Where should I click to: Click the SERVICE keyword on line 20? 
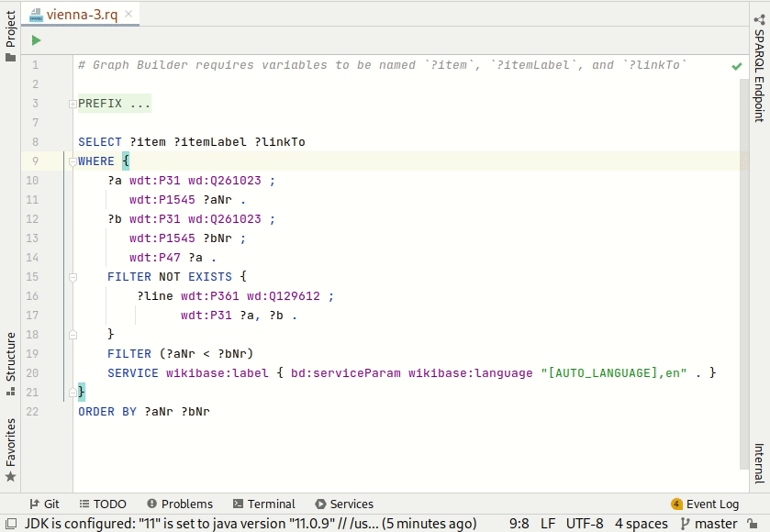(x=132, y=373)
